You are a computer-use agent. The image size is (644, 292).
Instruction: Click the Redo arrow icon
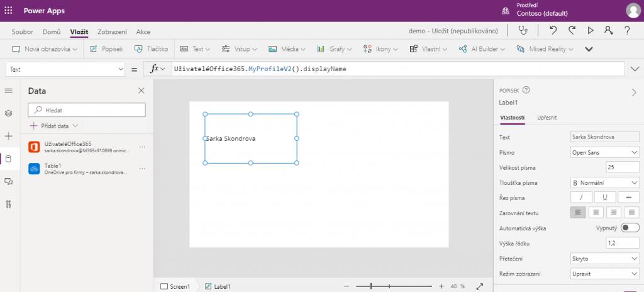point(572,30)
